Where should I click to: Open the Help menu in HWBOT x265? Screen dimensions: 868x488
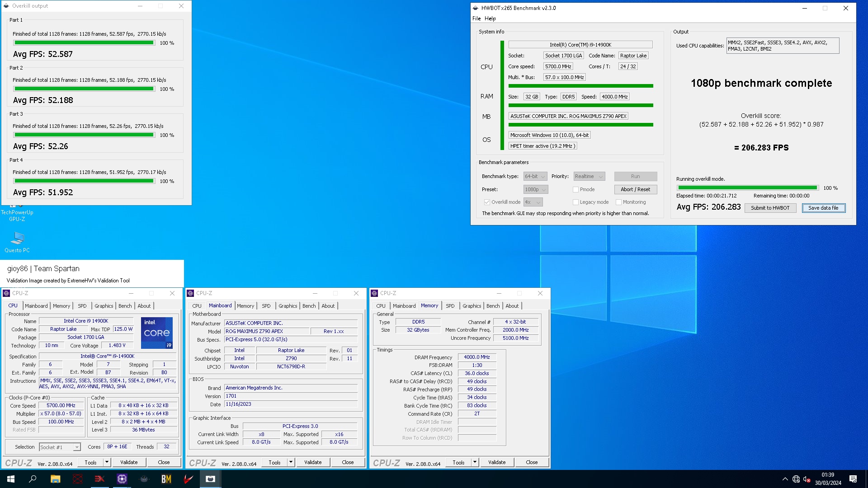pos(490,19)
